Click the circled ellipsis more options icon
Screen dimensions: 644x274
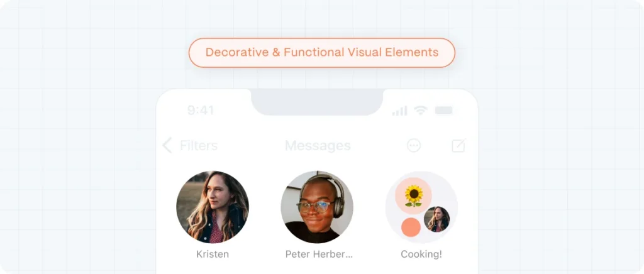click(x=414, y=145)
